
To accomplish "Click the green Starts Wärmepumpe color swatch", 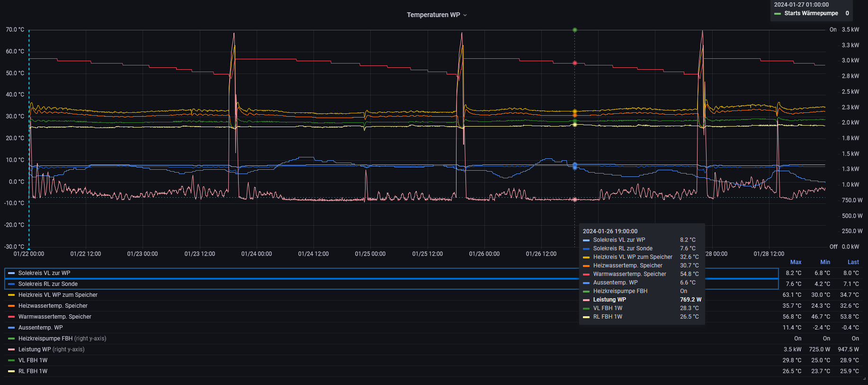I will click(x=778, y=13).
